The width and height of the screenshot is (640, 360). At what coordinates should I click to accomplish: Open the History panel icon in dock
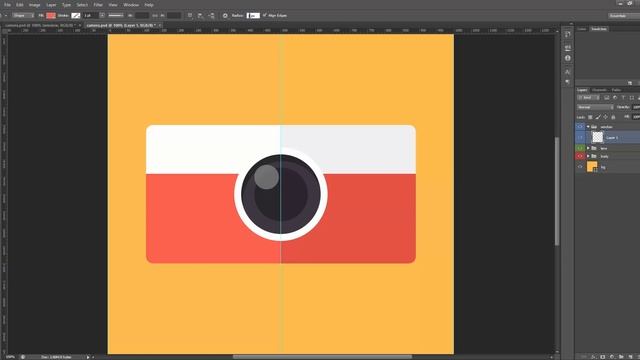pos(568,35)
